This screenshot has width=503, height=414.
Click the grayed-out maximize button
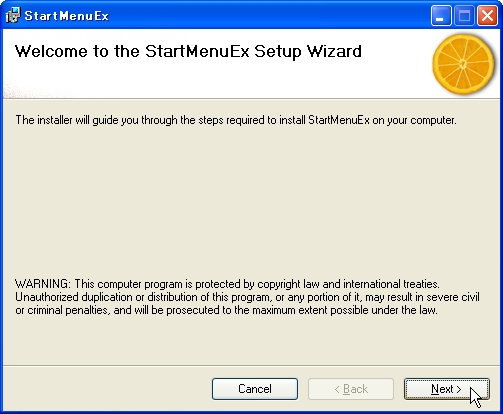tap(464, 15)
